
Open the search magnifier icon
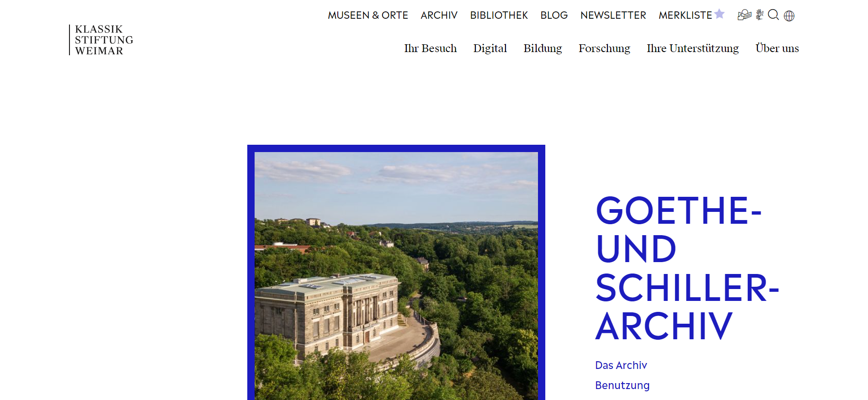point(773,15)
